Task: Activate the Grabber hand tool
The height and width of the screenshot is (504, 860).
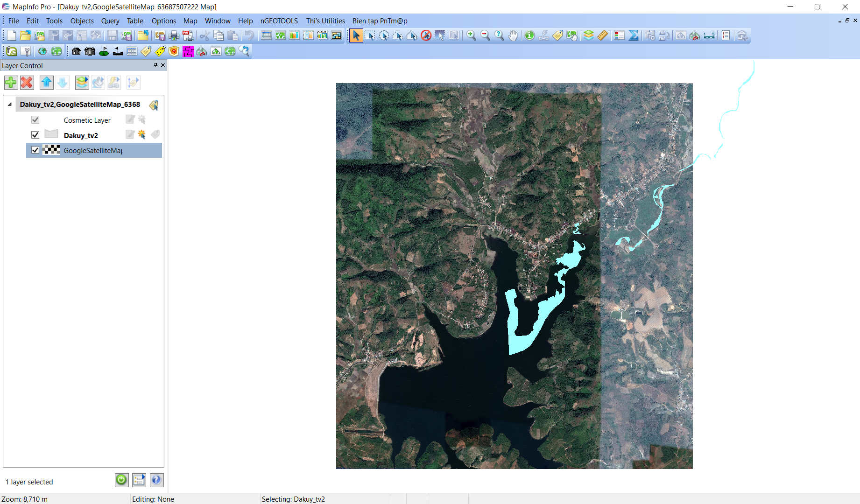Action: (x=513, y=35)
